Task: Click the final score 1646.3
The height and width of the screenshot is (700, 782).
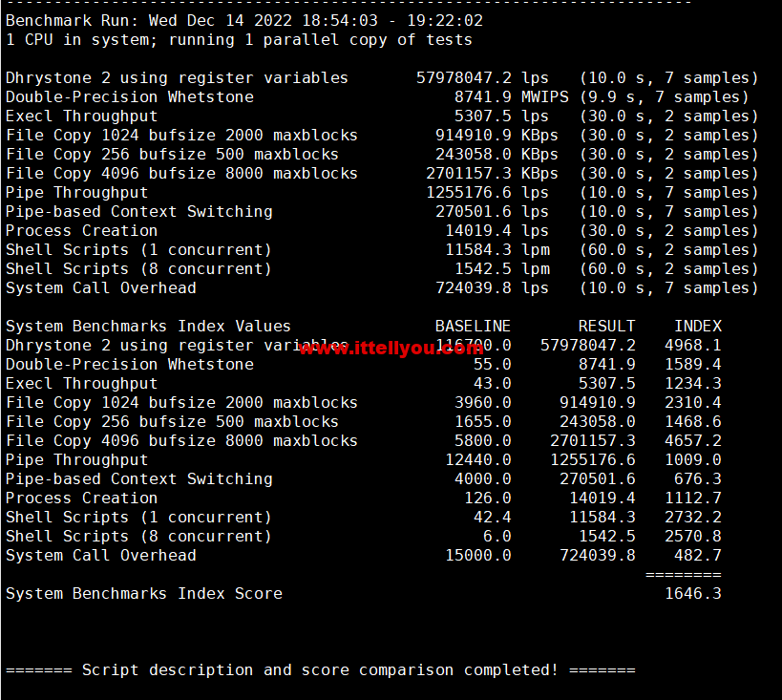Action: 692,593
